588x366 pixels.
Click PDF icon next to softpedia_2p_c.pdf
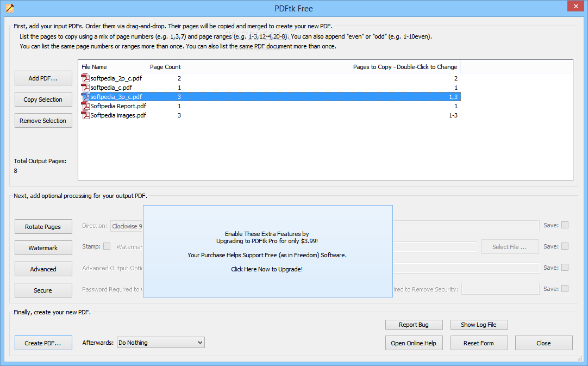85,78
